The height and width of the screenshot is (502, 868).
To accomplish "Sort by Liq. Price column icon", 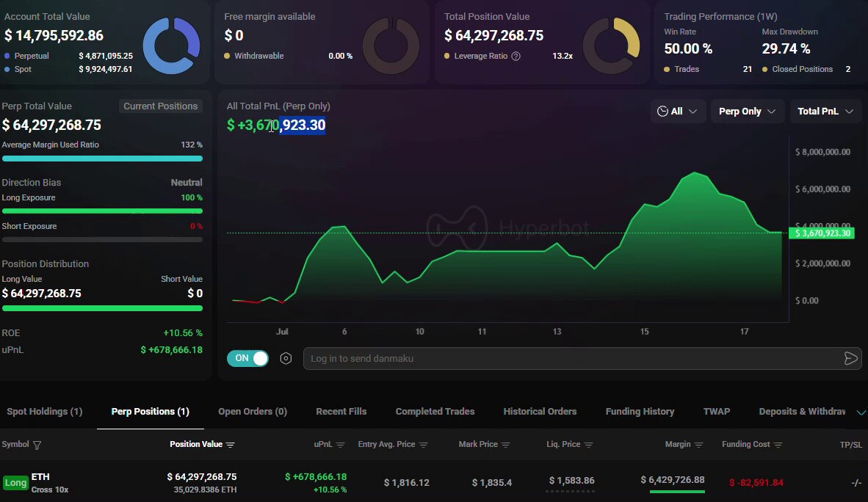I will [x=588, y=445].
